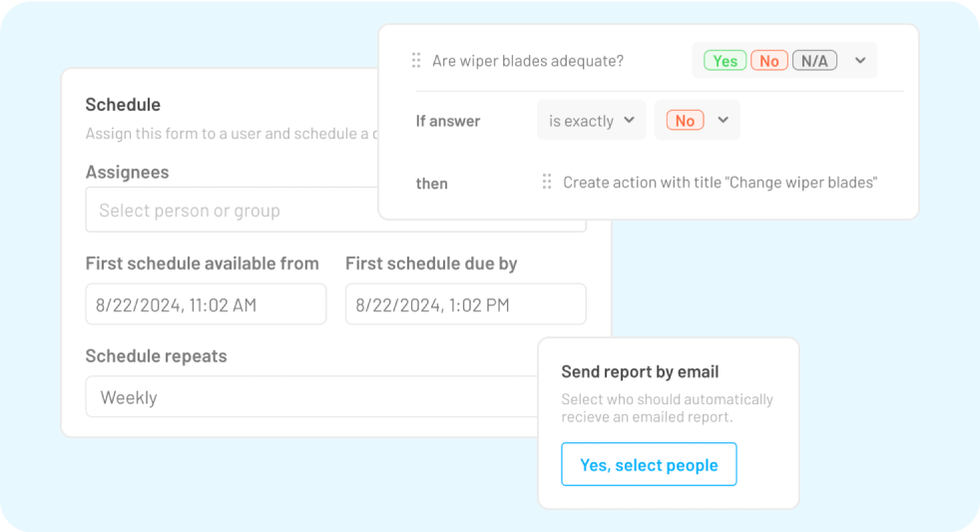The height and width of the screenshot is (532, 980).
Task: Grab the drag handle beside the wiper blades question
Action: 416,61
